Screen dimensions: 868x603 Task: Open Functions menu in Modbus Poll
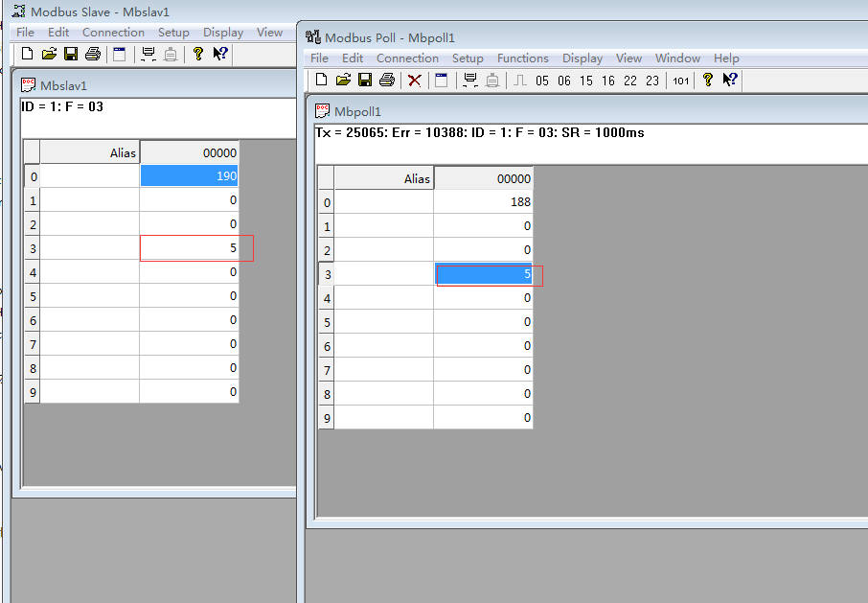tap(522, 58)
